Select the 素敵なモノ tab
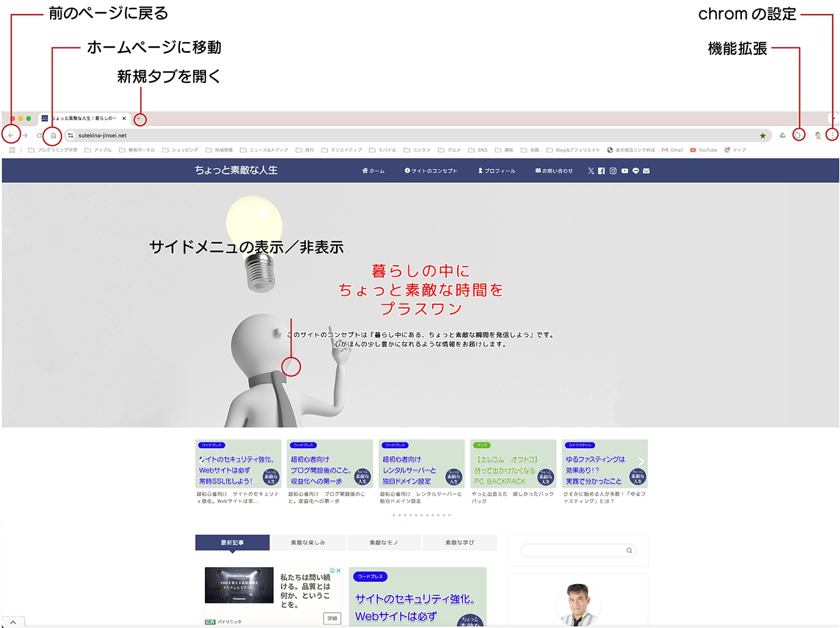 tap(383, 543)
